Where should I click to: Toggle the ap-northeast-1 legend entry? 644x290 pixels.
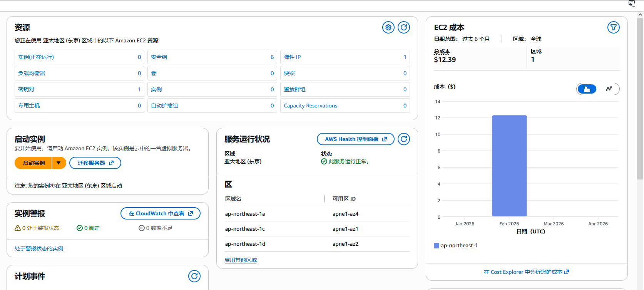click(x=456, y=245)
